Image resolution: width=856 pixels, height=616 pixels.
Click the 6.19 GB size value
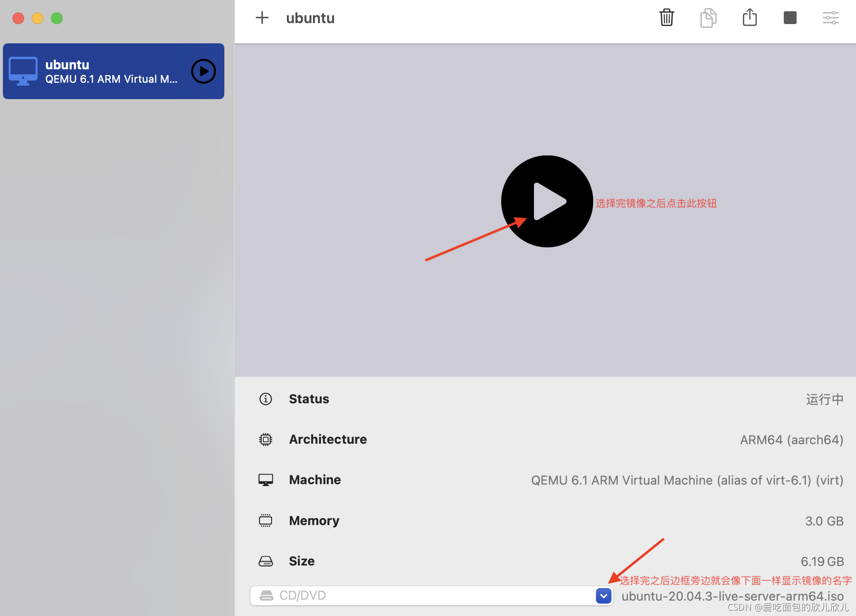[822, 562]
